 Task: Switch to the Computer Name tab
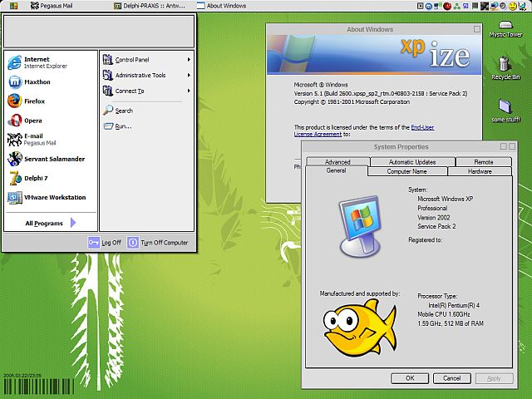coord(407,171)
